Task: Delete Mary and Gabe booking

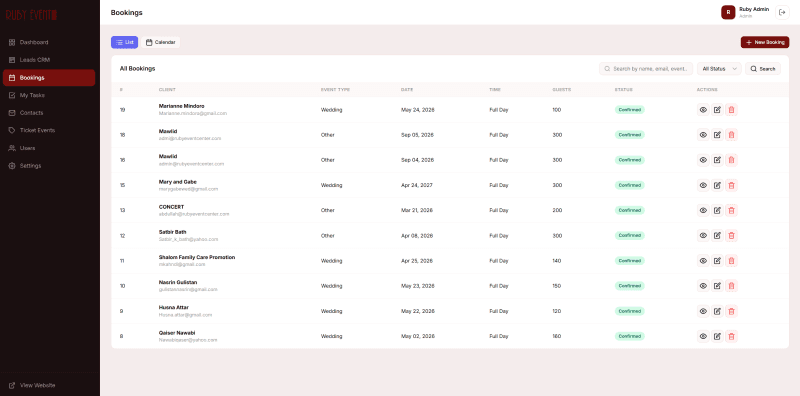Action: (x=731, y=185)
